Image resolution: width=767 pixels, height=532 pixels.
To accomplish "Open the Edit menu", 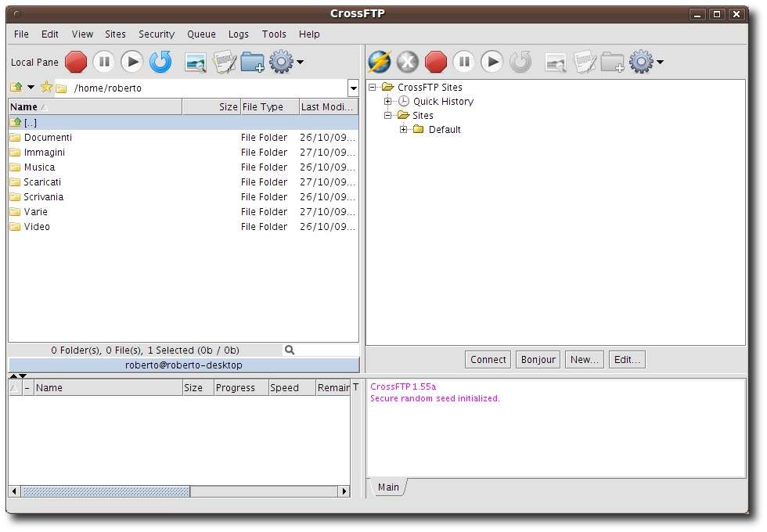I will [50, 34].
